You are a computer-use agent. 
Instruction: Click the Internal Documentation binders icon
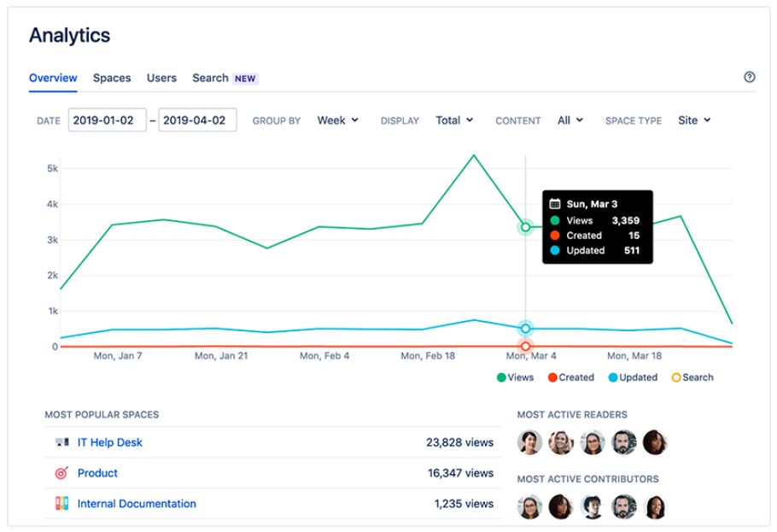tap(61, 503)
